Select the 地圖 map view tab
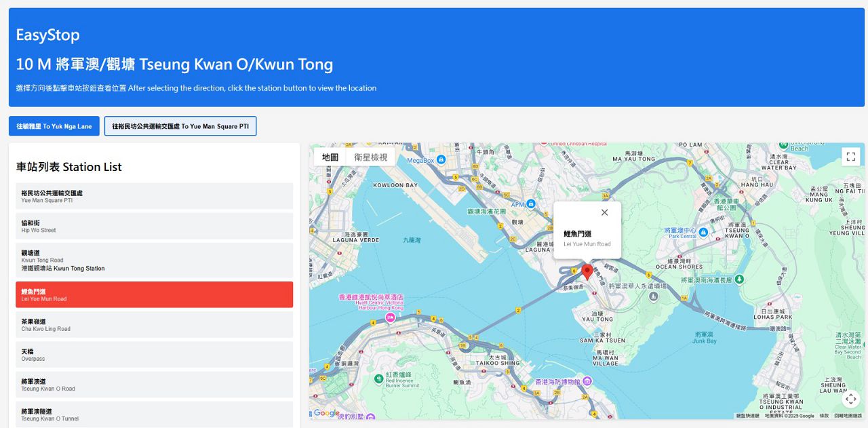Viewport: 868px width, 428px height. click(x=330, y=157)
